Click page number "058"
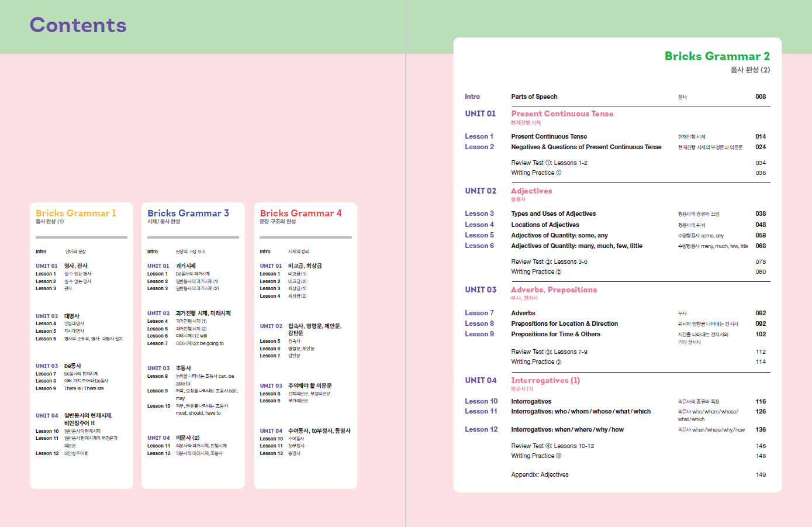The height and width of the screenshot is (527, 812). (x=761, y=235)
